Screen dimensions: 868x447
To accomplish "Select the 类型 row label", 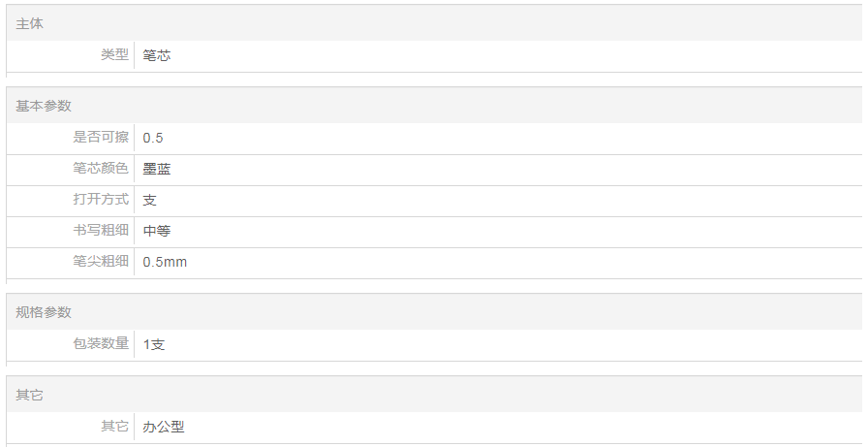I will tap(114, 55).
